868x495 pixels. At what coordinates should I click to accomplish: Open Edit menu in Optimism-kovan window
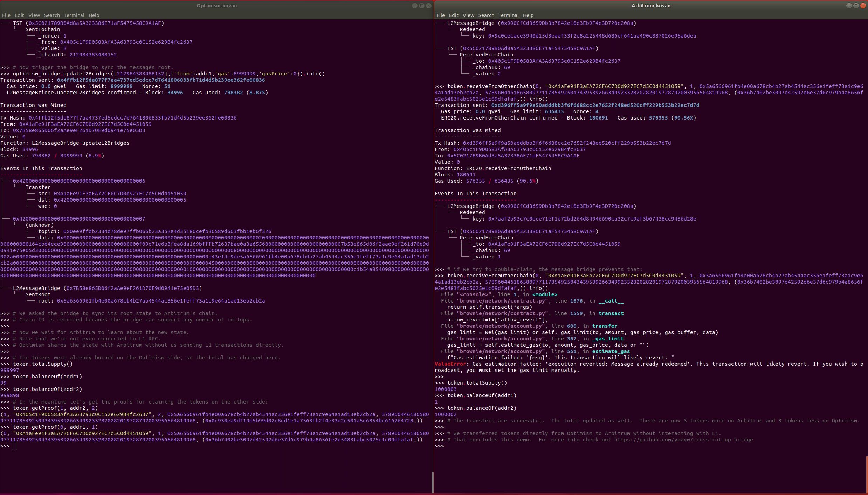point(19,15)
